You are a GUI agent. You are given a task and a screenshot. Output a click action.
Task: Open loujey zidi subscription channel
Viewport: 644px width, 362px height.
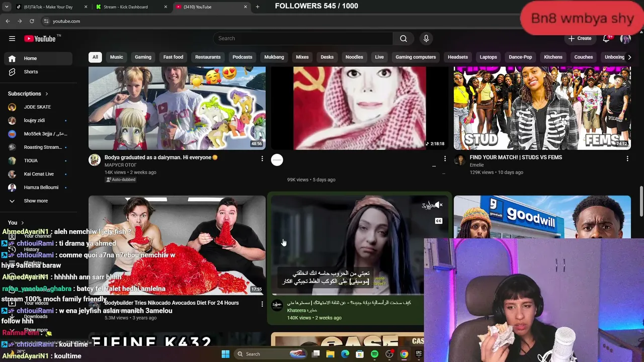coord(38,121)
